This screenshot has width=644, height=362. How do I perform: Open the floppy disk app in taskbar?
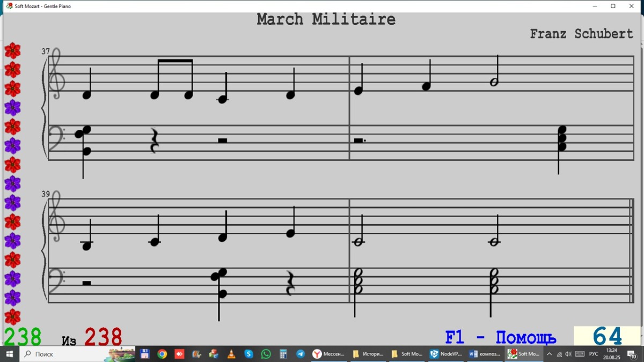[144, 354]
